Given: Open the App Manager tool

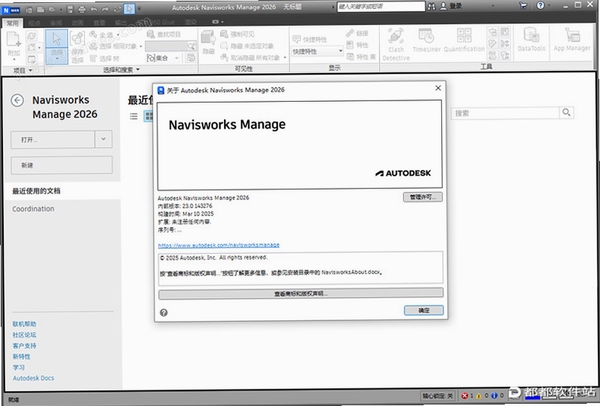Looking at the screenshot, I should 572,39.
